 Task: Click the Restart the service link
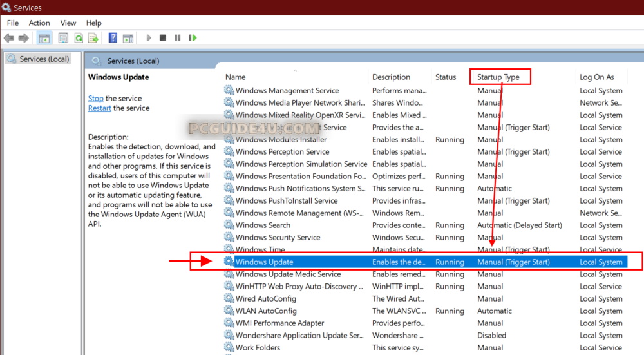[x=99, y=108]
